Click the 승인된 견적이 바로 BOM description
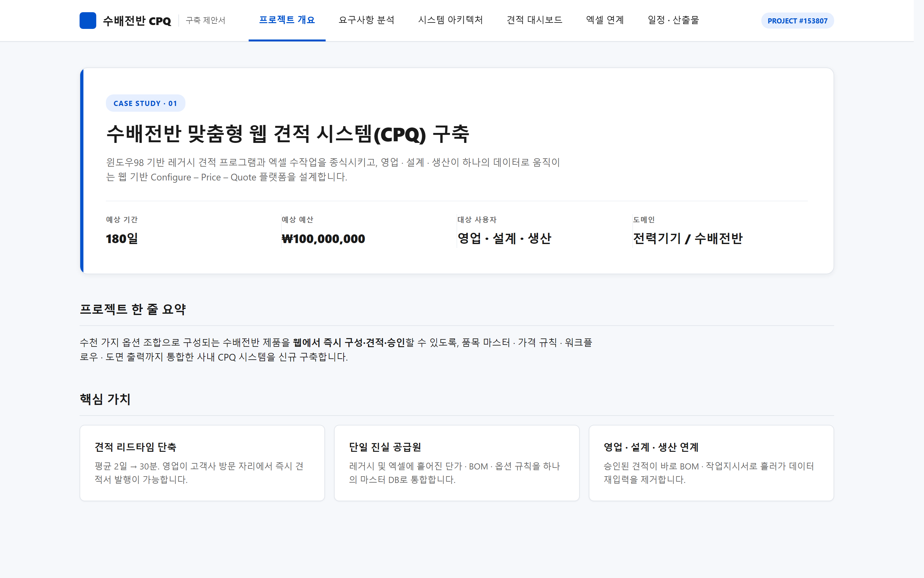Image resolution: width=924 pixels, height=578 pixels. click(709, 473)
